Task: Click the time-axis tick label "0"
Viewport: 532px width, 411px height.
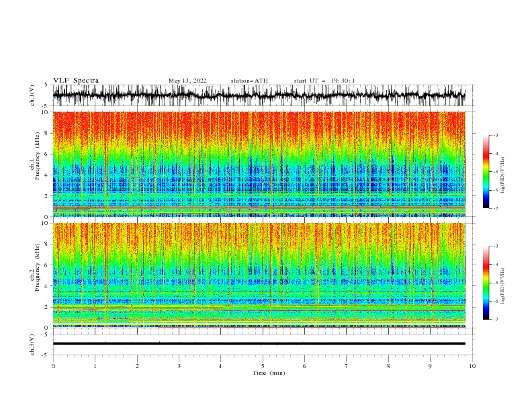Action: click(x=53, y=366)
